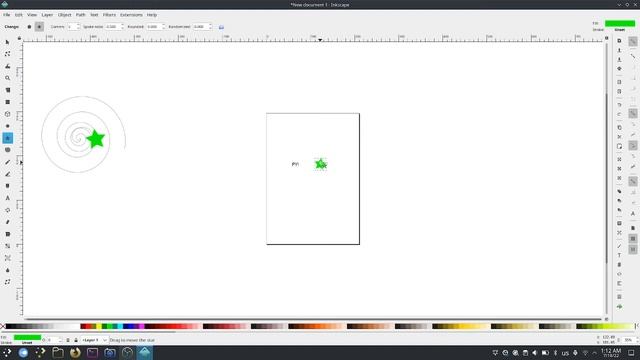640x360 pixels.
Task: Click the Print icon in commands bar
Action: point(619,69)
